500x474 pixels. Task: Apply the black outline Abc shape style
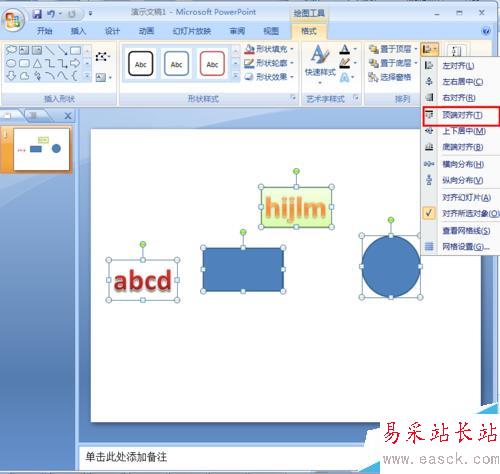pyautogui.click(x=141, y=64)
